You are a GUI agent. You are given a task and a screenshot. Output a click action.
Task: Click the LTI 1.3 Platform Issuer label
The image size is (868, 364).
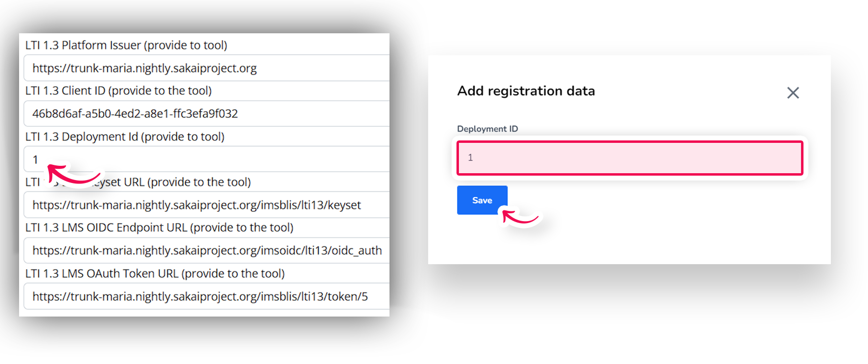click(x=126, y=45)
